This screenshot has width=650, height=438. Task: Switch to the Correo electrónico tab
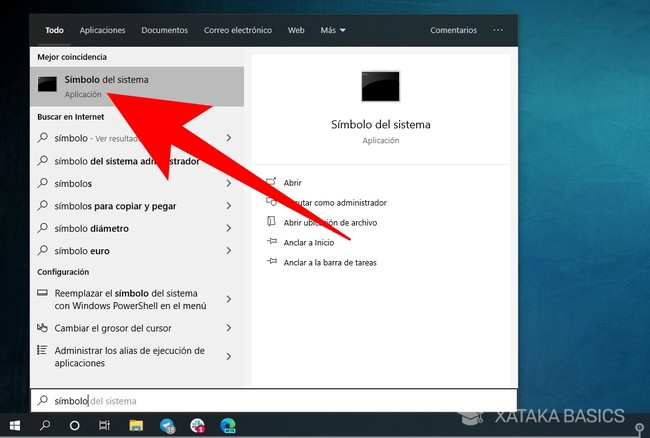pyautogui.click(x=238, y=30)
